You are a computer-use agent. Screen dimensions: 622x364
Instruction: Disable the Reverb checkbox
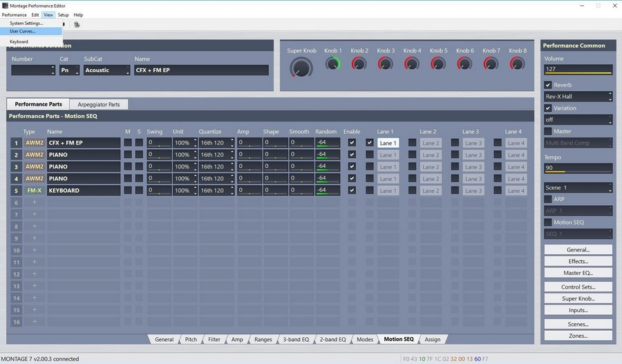(x=548, y=85)
